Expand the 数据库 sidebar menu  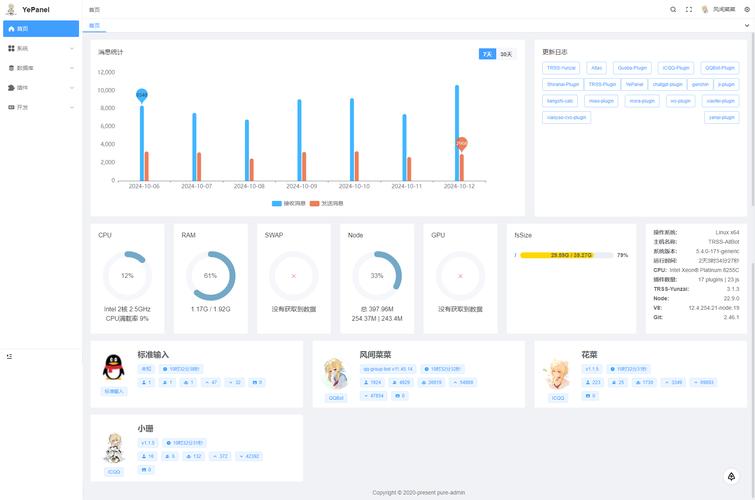click(x=40, y=68)
